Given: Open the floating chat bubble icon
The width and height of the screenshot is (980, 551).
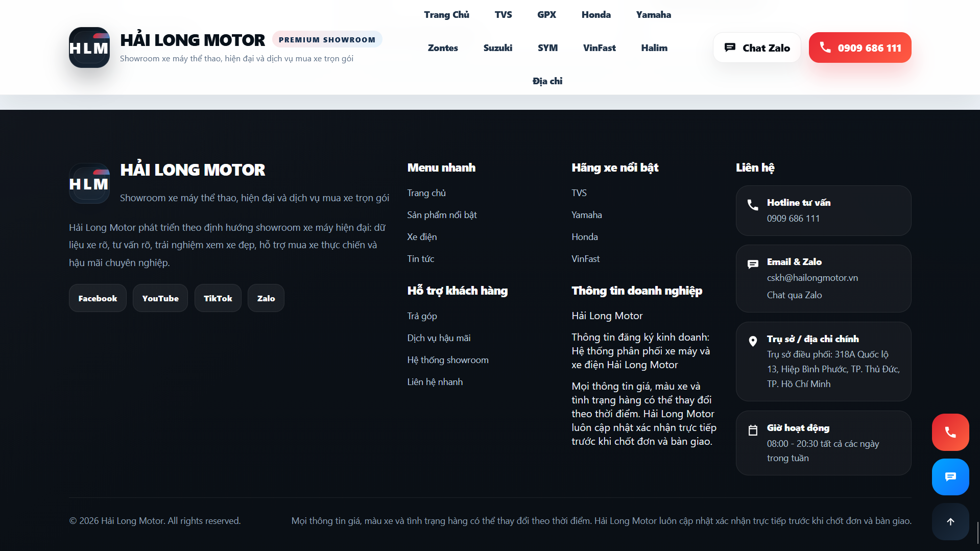Looking at the screenshot, I should [950, 476].
